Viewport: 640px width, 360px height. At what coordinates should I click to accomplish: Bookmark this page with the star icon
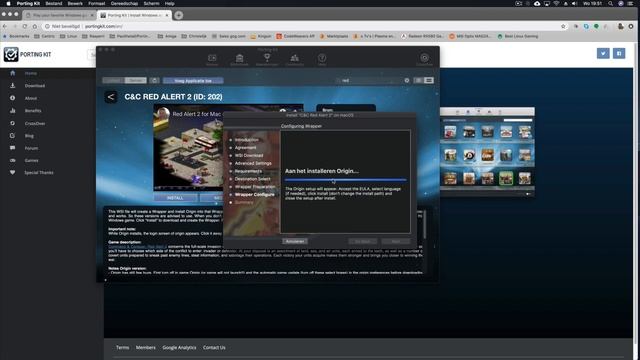[x=563, y=26]
